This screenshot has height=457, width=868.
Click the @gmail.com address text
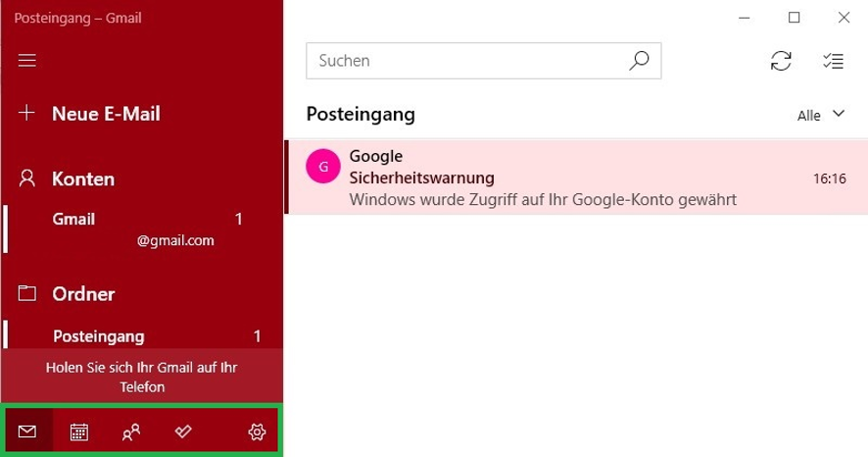click(175, 240)
